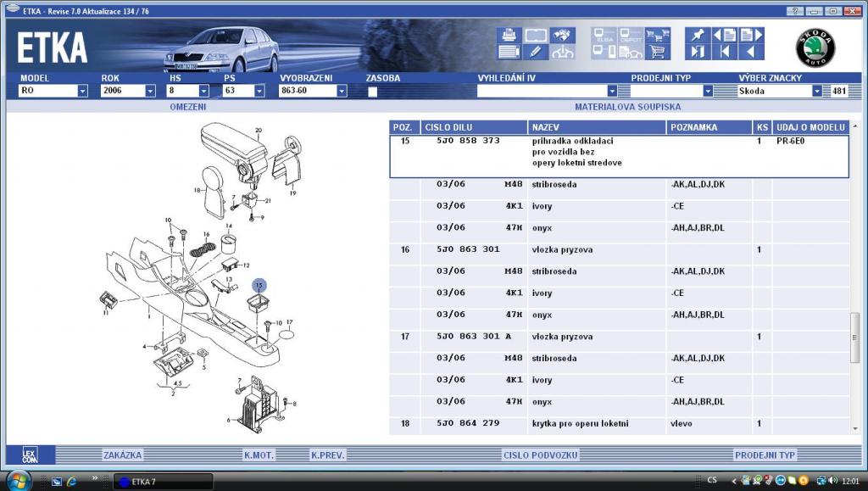
Task: Click the K.MOT. footer button
Action: click(x=259, y=455)
